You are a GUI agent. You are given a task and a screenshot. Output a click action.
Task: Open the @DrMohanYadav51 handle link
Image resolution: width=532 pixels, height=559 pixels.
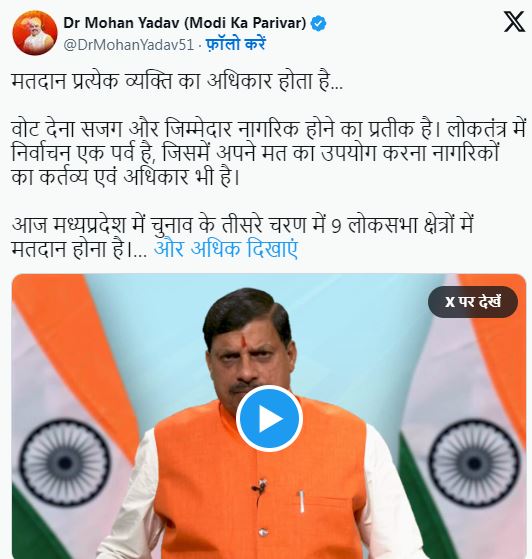pyautogui.click(x=129, y=45)
